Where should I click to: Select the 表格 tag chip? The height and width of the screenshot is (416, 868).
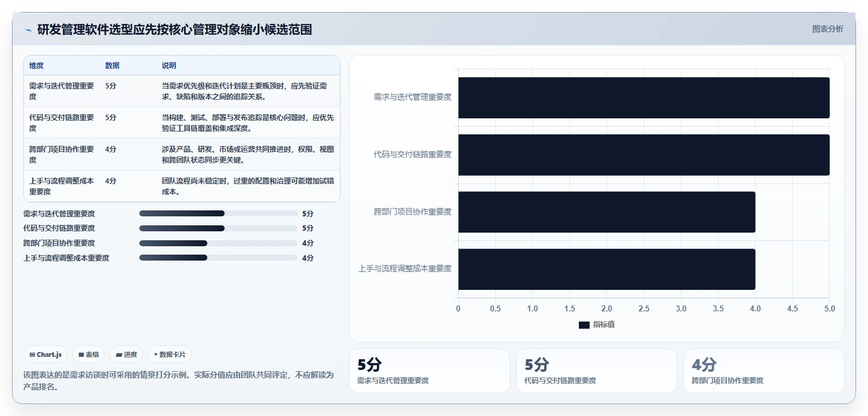coord(88,354)
